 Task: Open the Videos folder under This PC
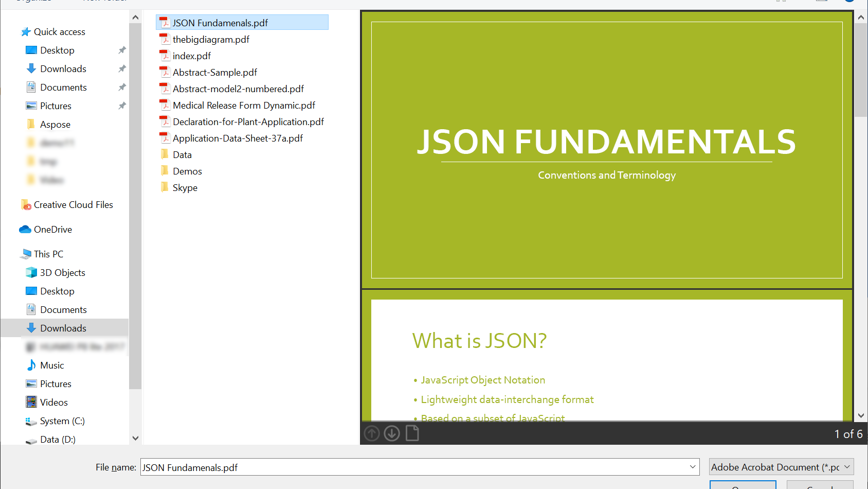53,403
